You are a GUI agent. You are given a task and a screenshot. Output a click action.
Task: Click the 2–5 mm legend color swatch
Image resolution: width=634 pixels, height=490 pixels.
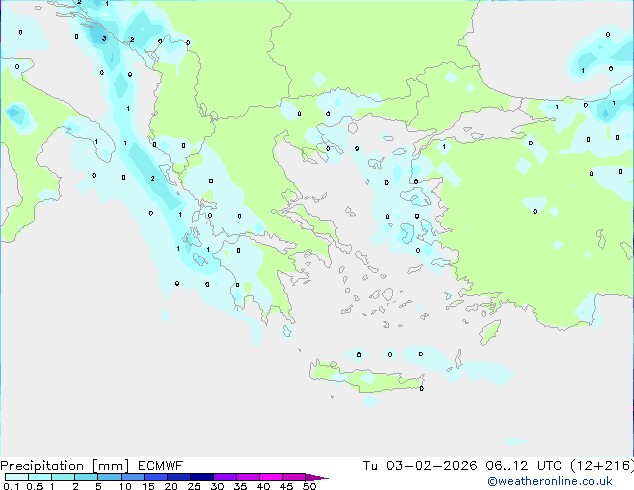click(86, 477)
